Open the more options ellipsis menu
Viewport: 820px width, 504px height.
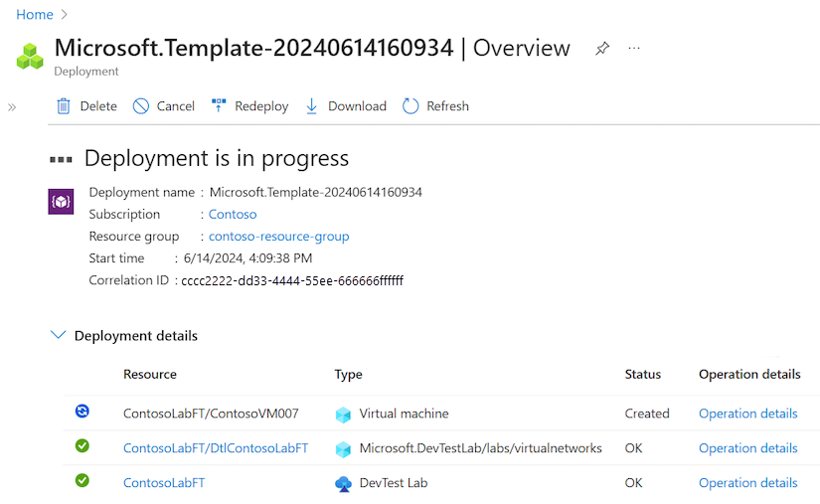(x=634, y=48)
